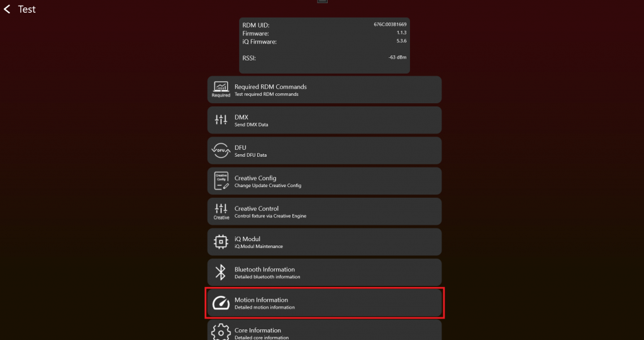Click the back arrow next to Test
Image resolution: width=644 pixels, height=340 pixels.
(x=7, y=9)
